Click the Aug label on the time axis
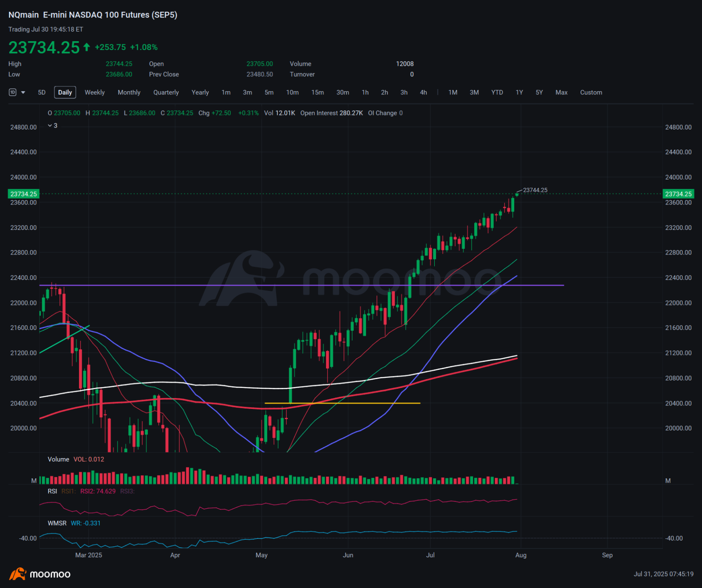Viewport: 702px width, 588px height. (521, 555)
